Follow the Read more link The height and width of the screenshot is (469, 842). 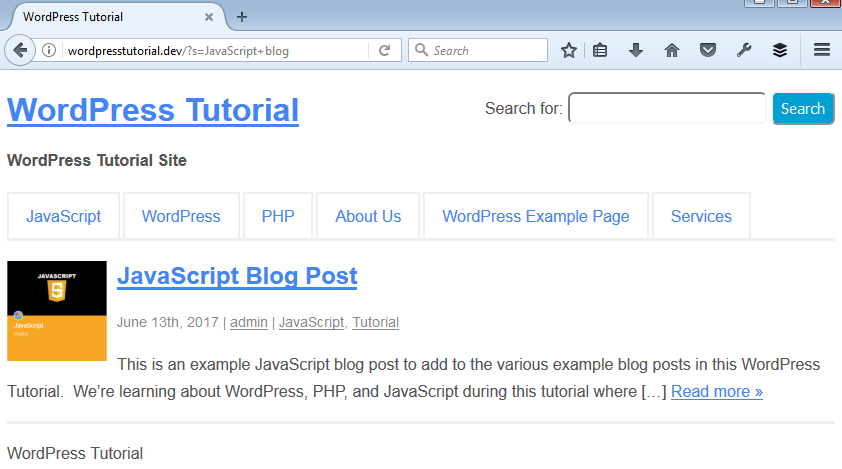[x=716, y=391]
